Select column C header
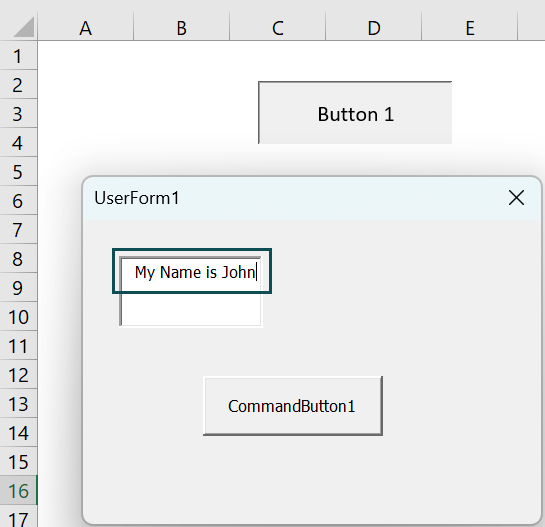Image resolution: width=545 pixels, height=527 pixels. (x=277, y=28)
